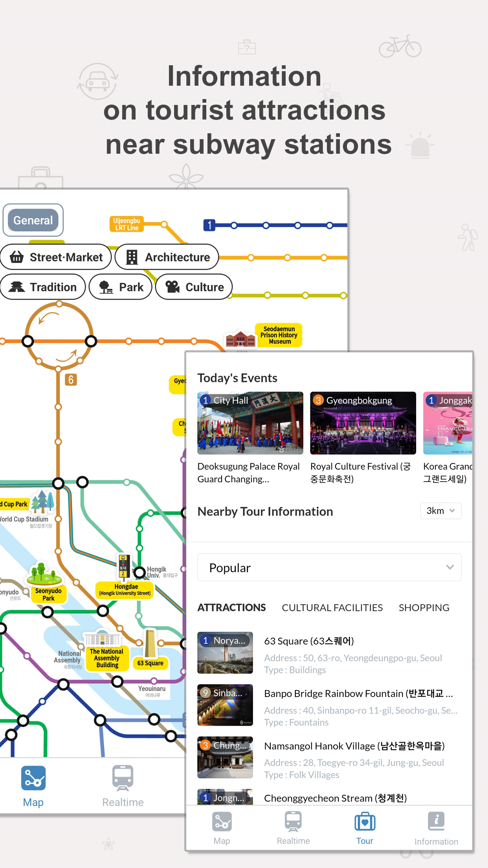Select Hongik Univ. station circle
488x868 pixels.
coord(139,572)
